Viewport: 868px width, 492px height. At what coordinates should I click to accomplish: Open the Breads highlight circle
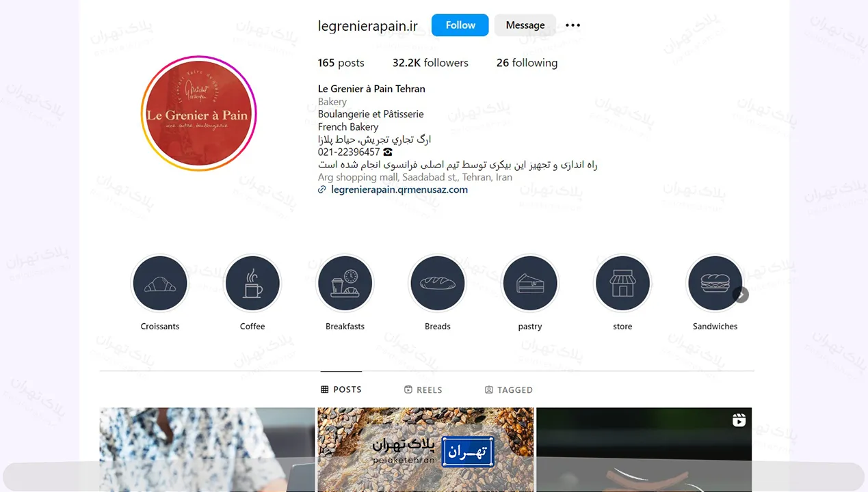[437, 284]
